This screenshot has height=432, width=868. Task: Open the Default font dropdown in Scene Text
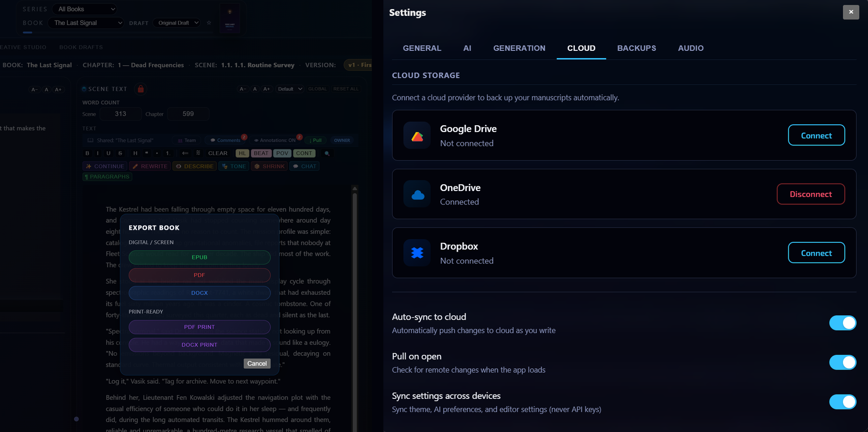point(289,89)
